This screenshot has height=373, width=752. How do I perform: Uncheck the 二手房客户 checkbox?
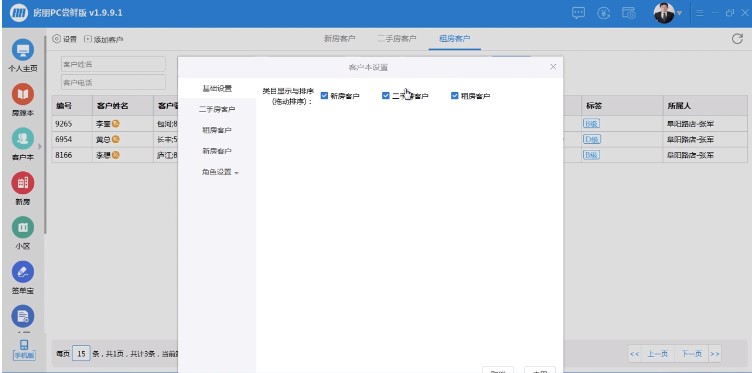point(386,96)
